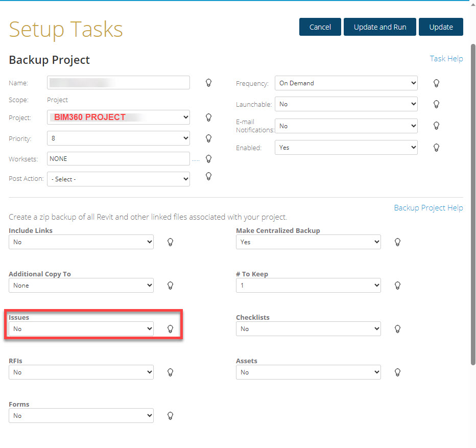This screenshot has height=448, width=476.
Task: Show the tip icon next to Assets
Action: (x=398, y=372)
